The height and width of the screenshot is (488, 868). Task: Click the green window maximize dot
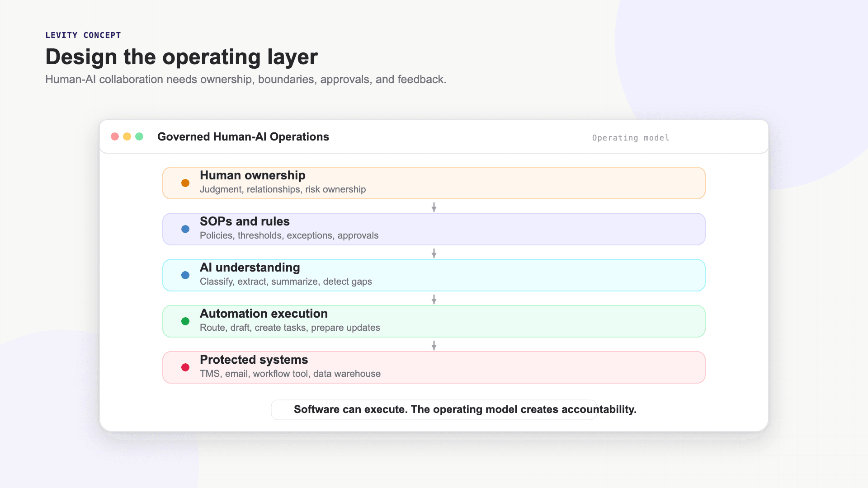[139, 136]
